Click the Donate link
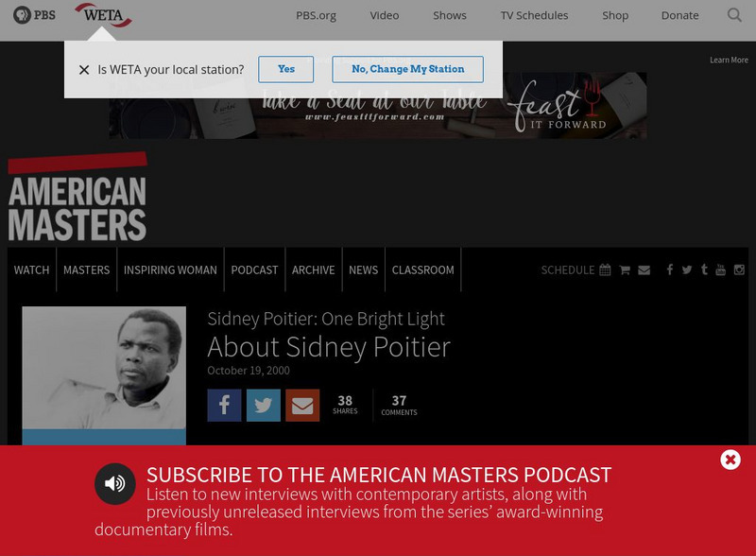 (679, 15)
